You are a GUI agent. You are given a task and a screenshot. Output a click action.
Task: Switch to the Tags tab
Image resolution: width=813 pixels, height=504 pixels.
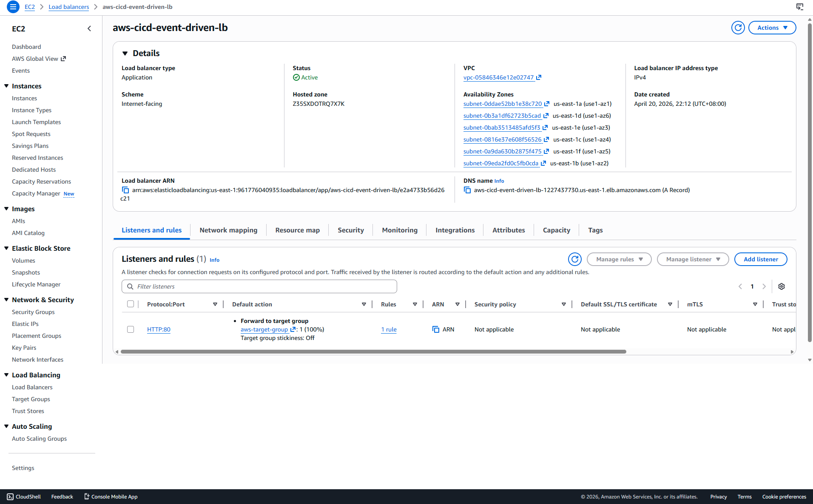[595, 230]
